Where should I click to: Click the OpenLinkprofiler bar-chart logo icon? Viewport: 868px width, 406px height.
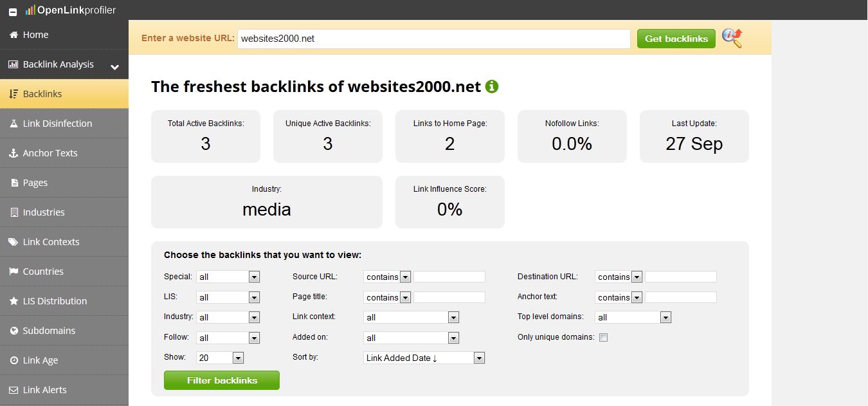[30, 10]
